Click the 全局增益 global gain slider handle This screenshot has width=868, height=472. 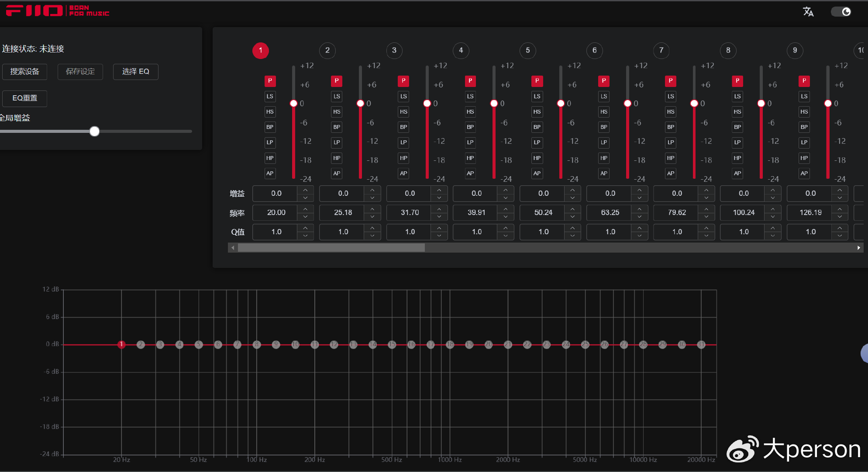94,131
